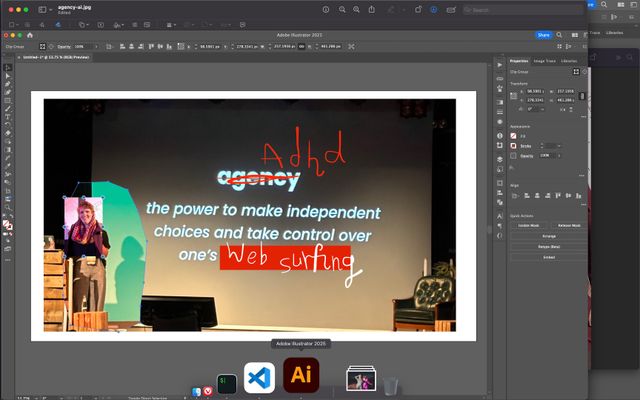This screenshot has width=640, height=400.
Task: Switch to the Libraries tab in front window
Action: [569, 61]
